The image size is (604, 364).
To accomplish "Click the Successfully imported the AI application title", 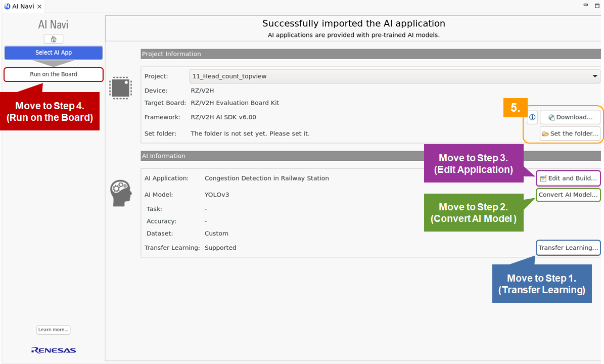I will pos(354,23).
